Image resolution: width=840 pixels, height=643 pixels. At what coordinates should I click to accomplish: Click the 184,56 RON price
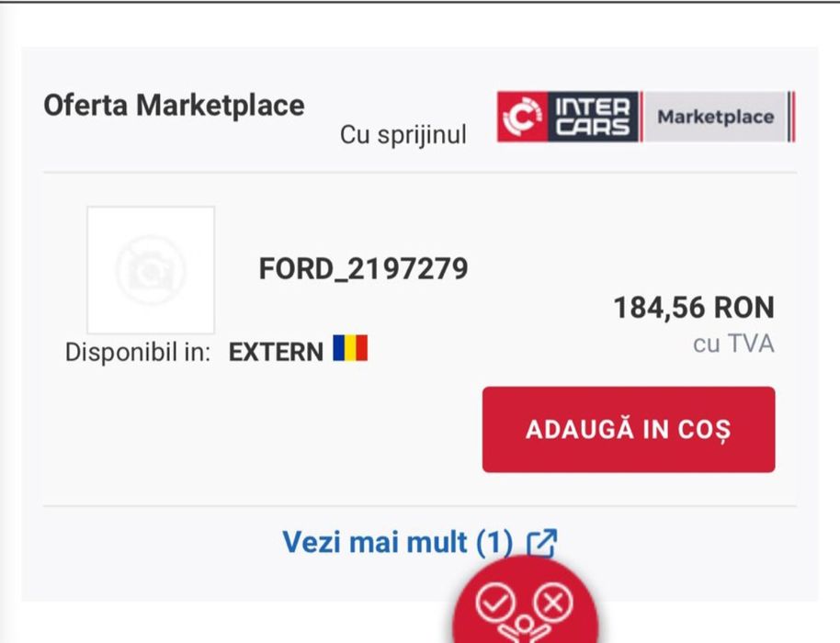point(694,308)
